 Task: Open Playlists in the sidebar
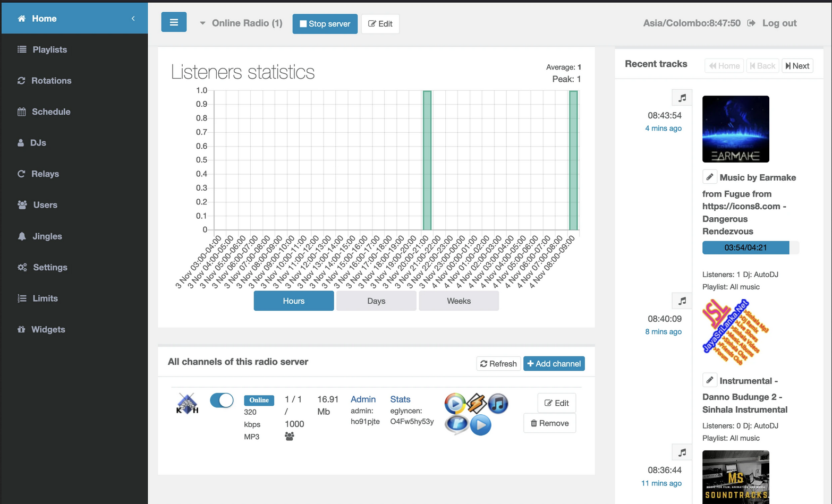click(x=49, y=49)
